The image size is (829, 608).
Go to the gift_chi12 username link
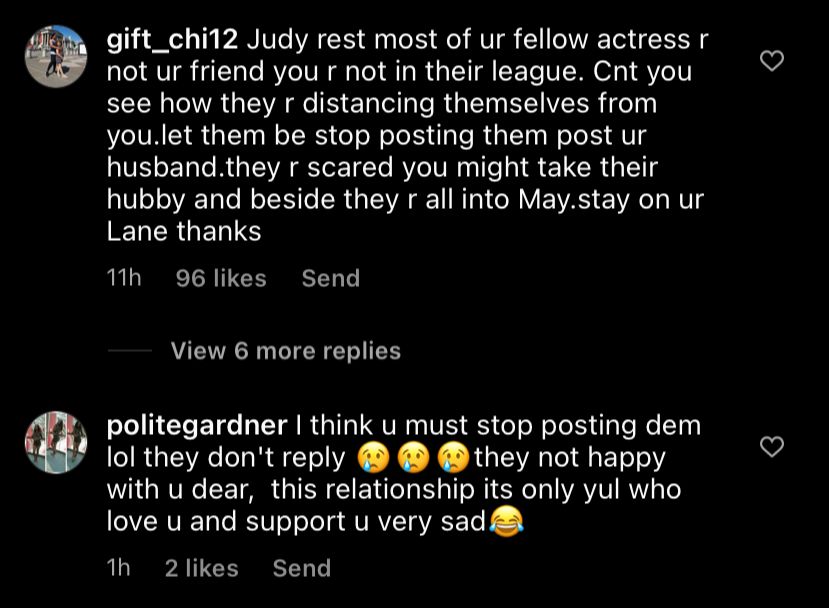click(171, 41)
